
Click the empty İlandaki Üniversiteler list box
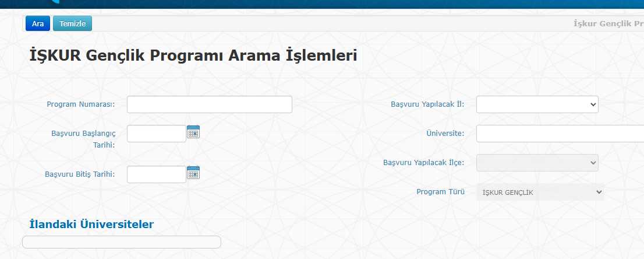coord(121,242)
